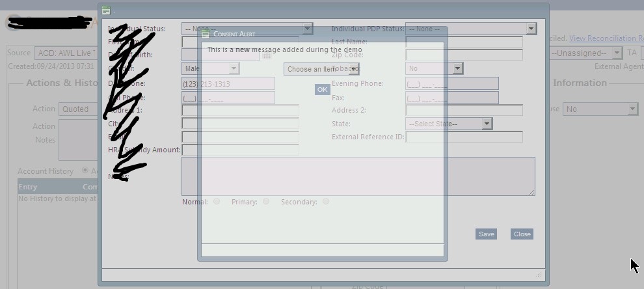Screen dimensions: 644x289
Task: Click the Last Name input field
Action: tap(464, 42)
